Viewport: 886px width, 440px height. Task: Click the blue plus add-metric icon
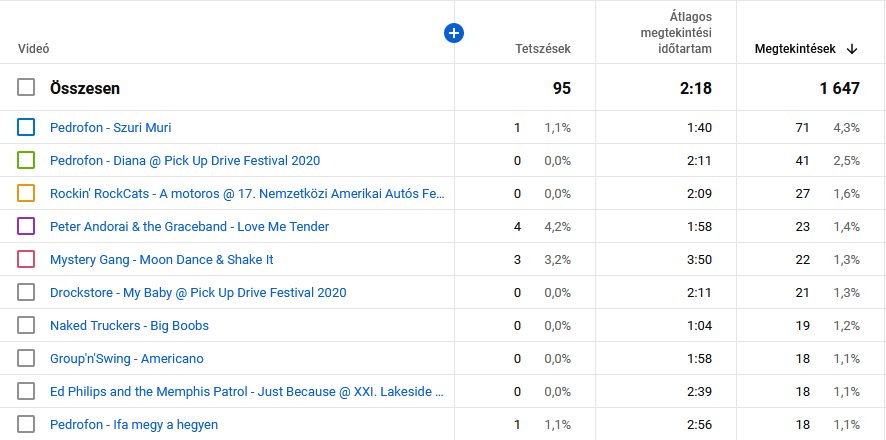coord(454,34)
